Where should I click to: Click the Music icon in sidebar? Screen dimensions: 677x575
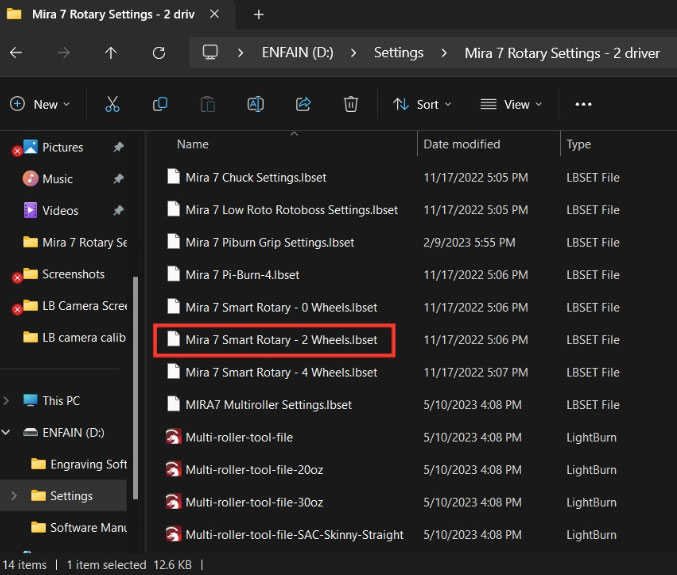coord(30,178)
